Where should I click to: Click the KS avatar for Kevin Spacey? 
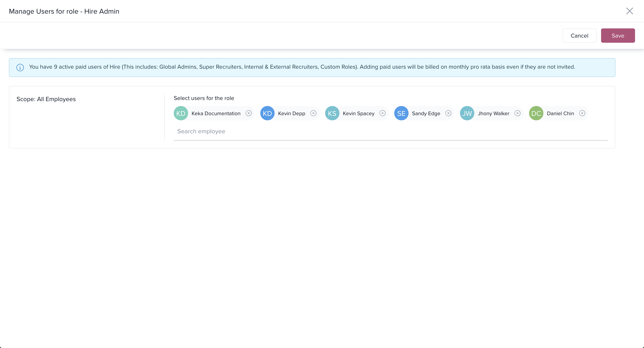[332, 113]
